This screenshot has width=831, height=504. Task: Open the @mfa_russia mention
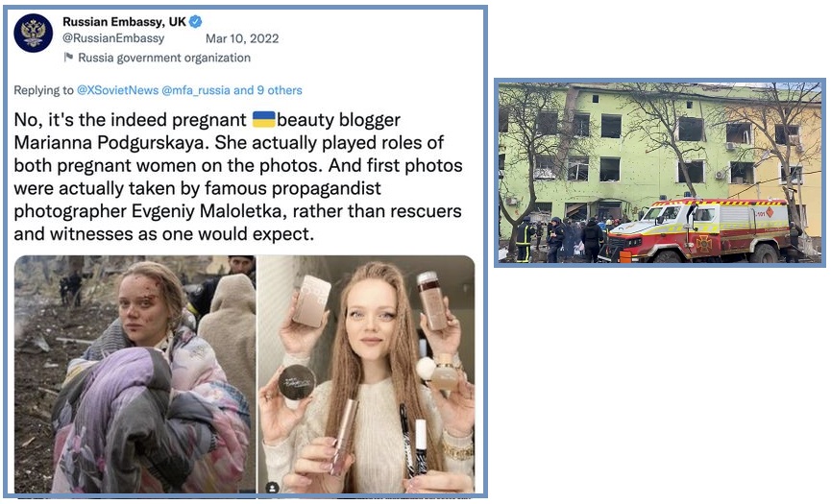tap(196, 90)
